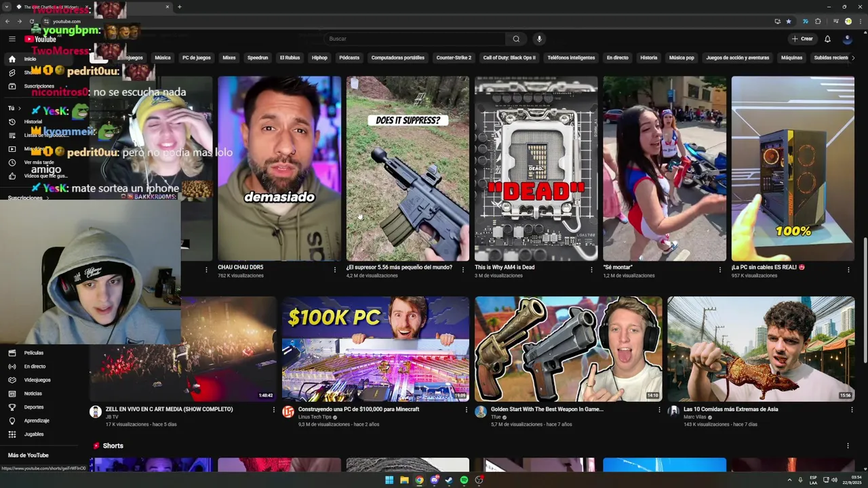868x488 pixels.
Task: Show hidden system tray icons
Action: 789,480
